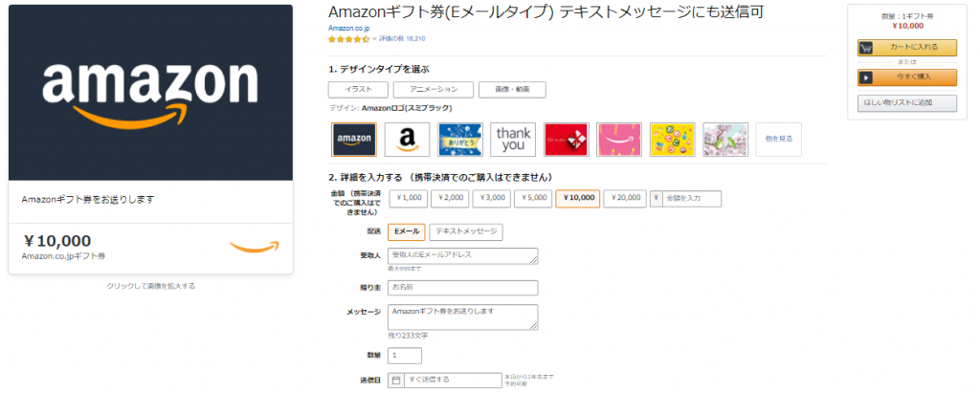The image size is (980, 393).
Task: Click the recipient email address field
Action: [x=462, y=255]
